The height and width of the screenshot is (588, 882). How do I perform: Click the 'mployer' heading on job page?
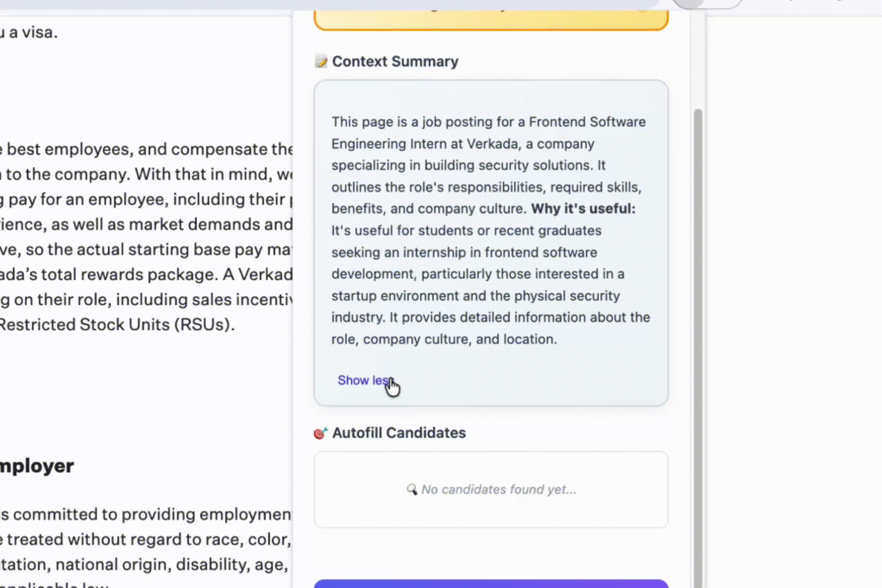pyautogui.click(x=37, y=466)
